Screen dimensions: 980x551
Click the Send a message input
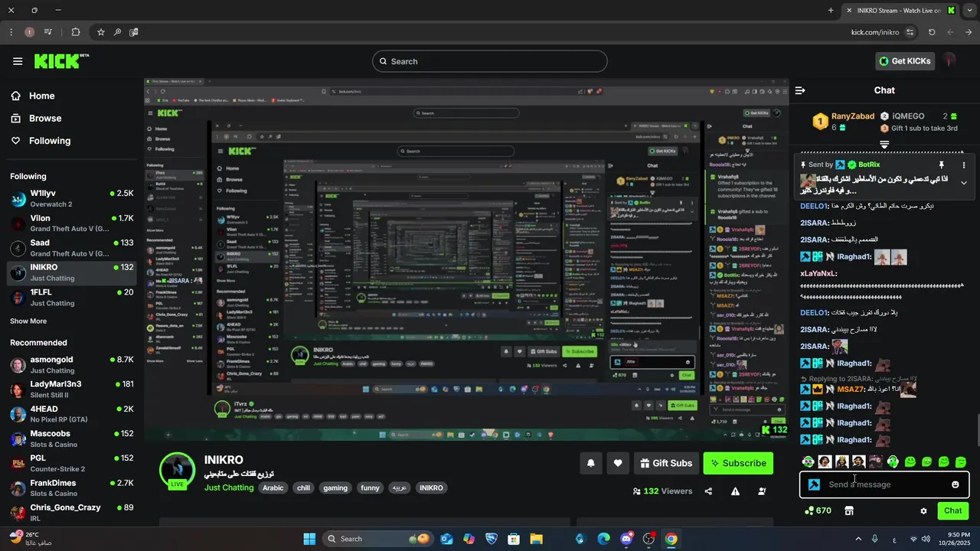click(884, 484)
